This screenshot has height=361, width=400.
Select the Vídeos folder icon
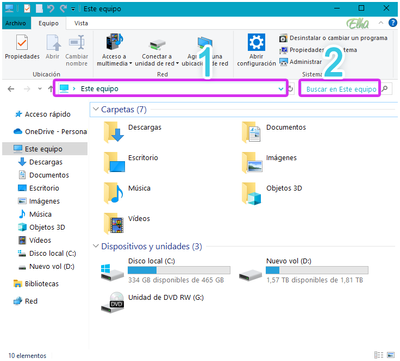tap(114, 223)
